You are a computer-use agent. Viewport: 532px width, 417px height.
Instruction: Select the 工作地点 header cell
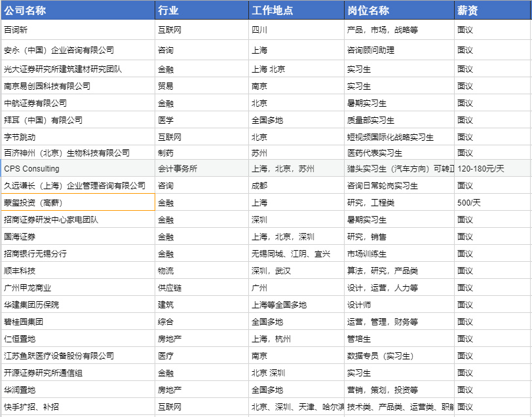[297, 10]
